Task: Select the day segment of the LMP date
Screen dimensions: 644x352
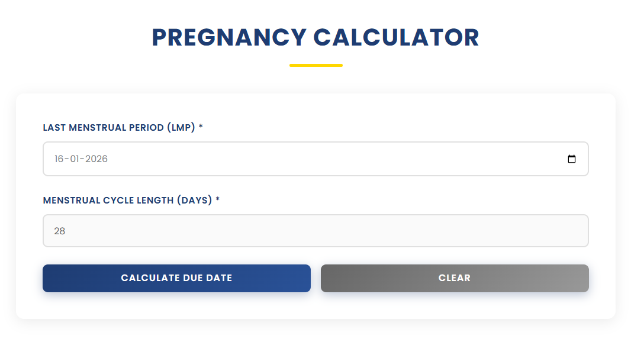Action: pyautogui.click(x=59, y=159)
